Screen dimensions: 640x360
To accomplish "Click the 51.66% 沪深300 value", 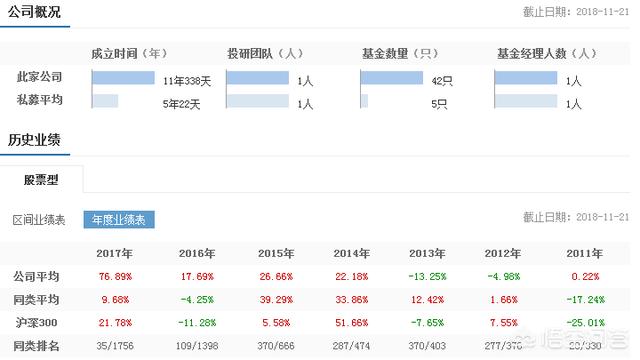I will click(x=352, y=323).
